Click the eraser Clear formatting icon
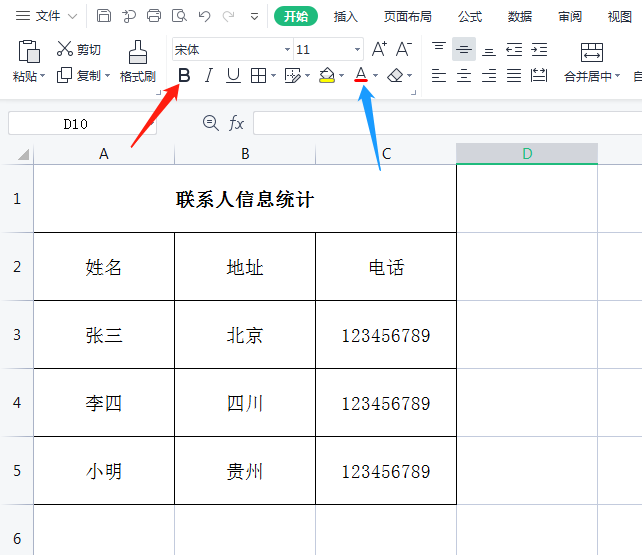The width and height of the screenshot is (642, 555). 395,75
